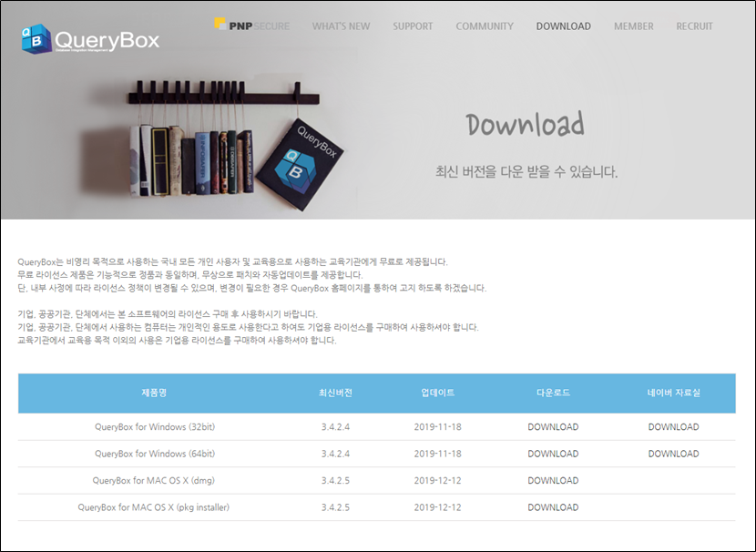Click date 2019-12-12 in pkg installer row
The width and height of the screenshot is (756, 552).
pyautogui.click(x=438, y=507)
